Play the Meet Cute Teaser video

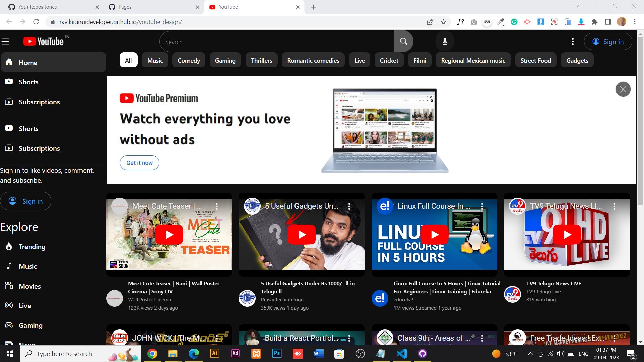[169, 235]
